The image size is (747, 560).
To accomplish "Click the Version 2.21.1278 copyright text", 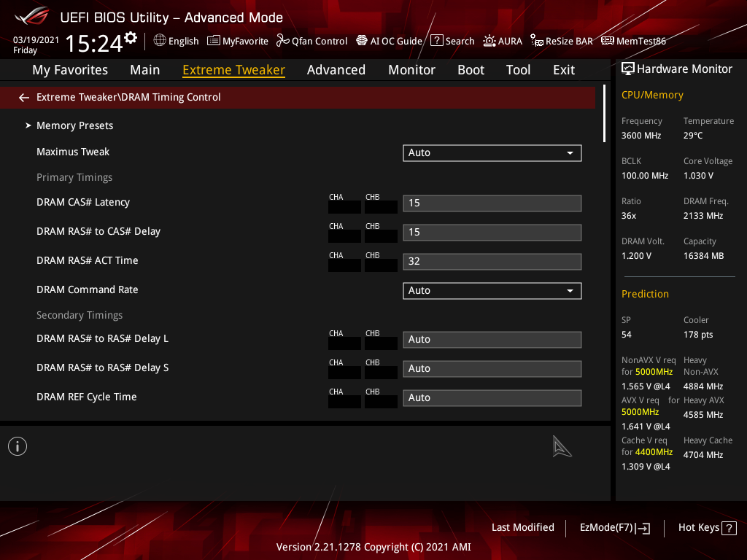I will click(x=373, y=547).
